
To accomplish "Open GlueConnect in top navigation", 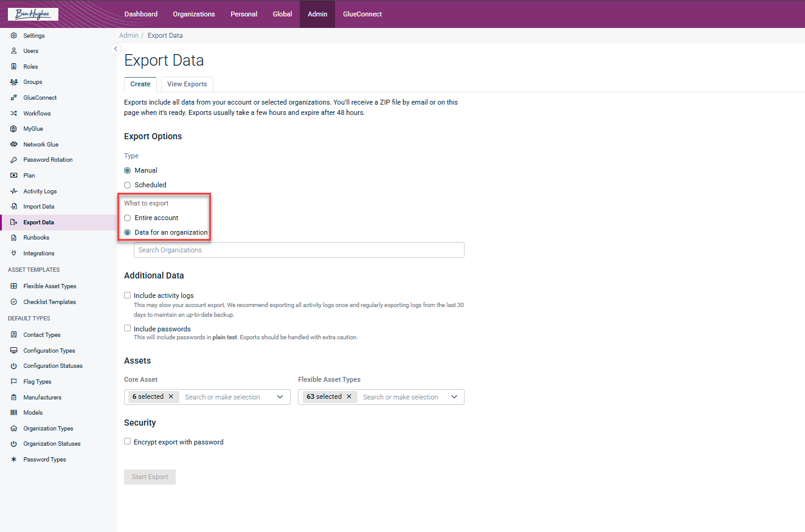I will 362,14.
